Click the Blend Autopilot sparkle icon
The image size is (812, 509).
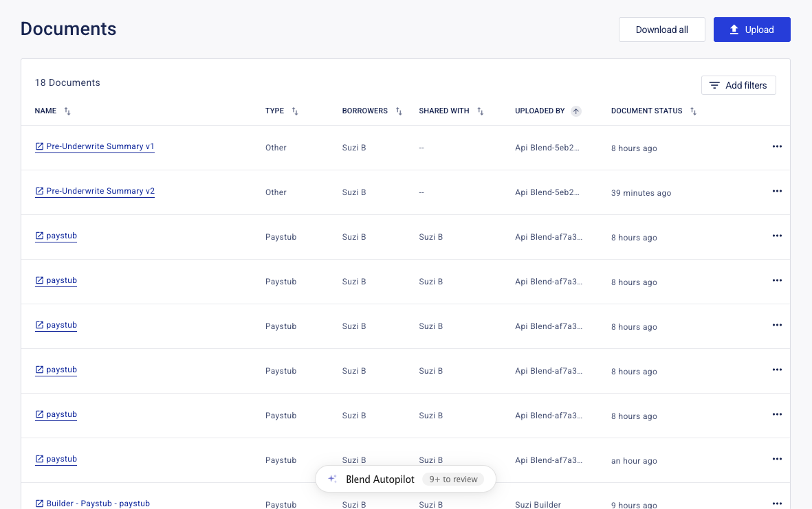pyautogui.click(x=332, y=479)
